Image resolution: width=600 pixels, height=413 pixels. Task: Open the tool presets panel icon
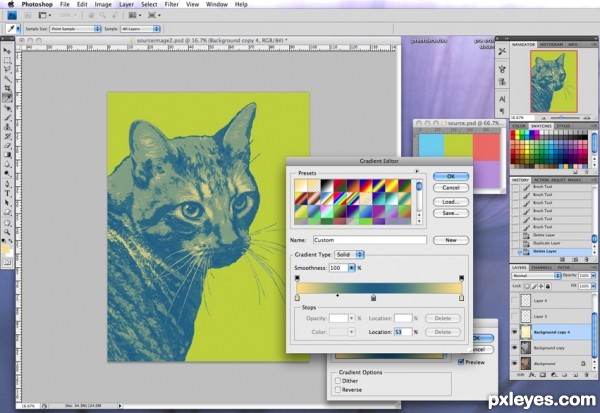[x=502, y=51]
